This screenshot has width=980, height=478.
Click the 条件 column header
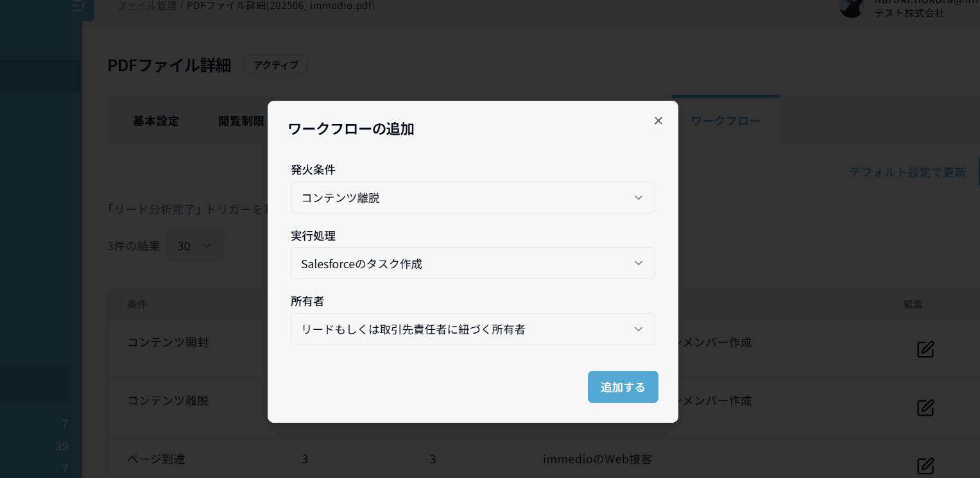[x=137, y=304]
